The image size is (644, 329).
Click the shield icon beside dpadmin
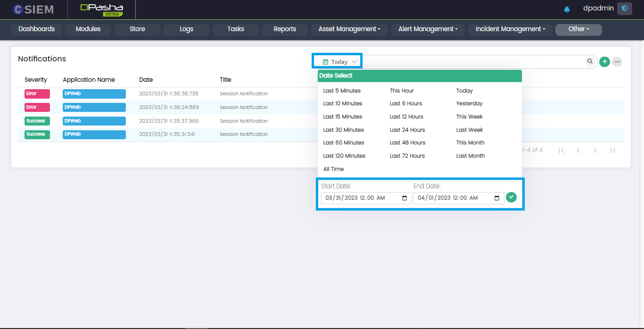(625, 8)
